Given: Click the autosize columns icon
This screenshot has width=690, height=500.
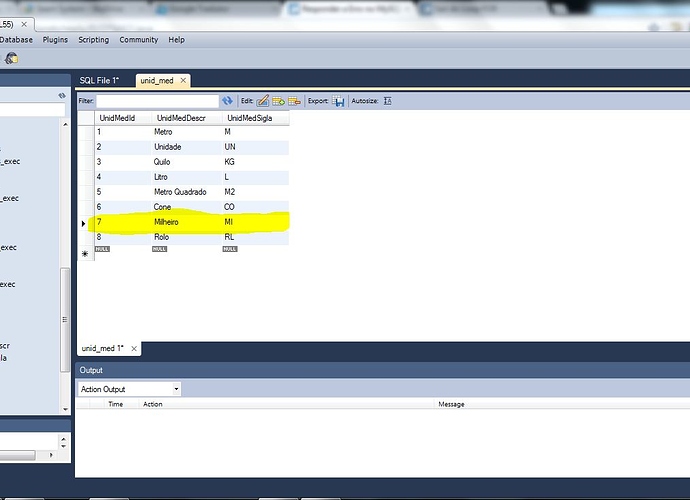Looking at the screenshot, I should [387, 101].
